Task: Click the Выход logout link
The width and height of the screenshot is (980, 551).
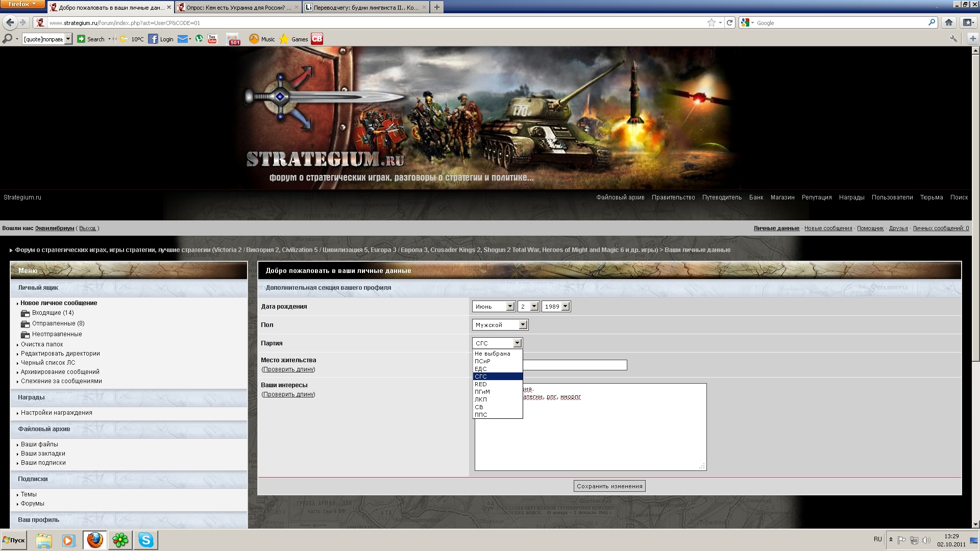Action: pos(87,228)
